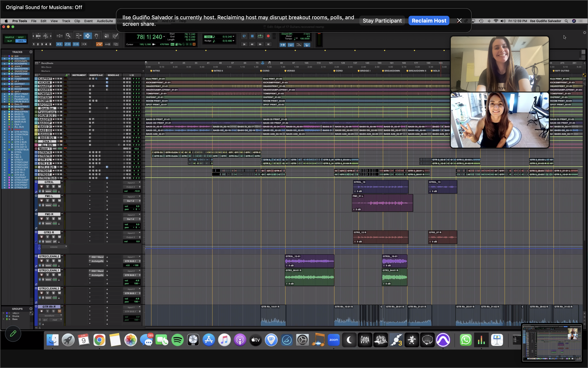Activate the Selector tool
Viewport: 588px width, 368px height.
87,36
